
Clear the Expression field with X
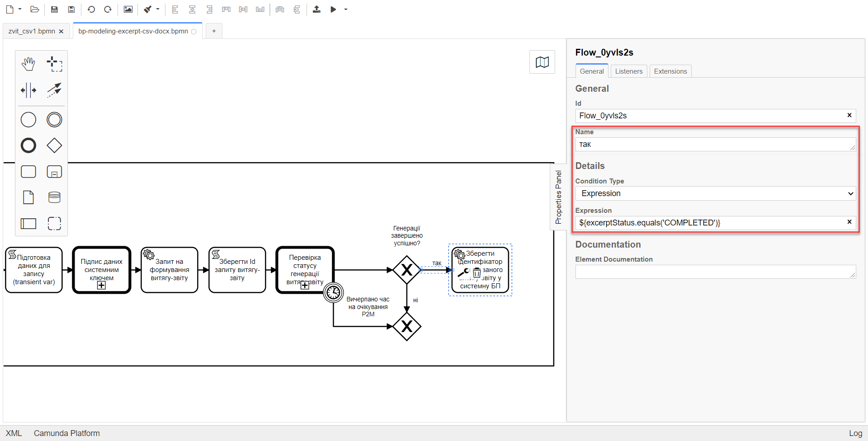[x=849, y=222]
